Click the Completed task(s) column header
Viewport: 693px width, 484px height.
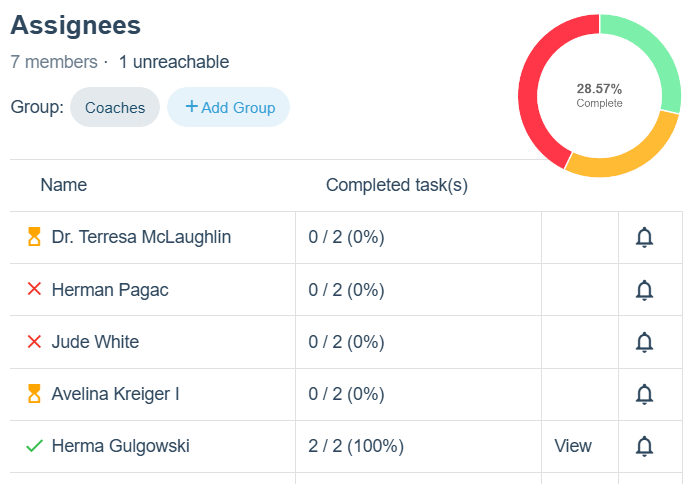coord(397,185)
